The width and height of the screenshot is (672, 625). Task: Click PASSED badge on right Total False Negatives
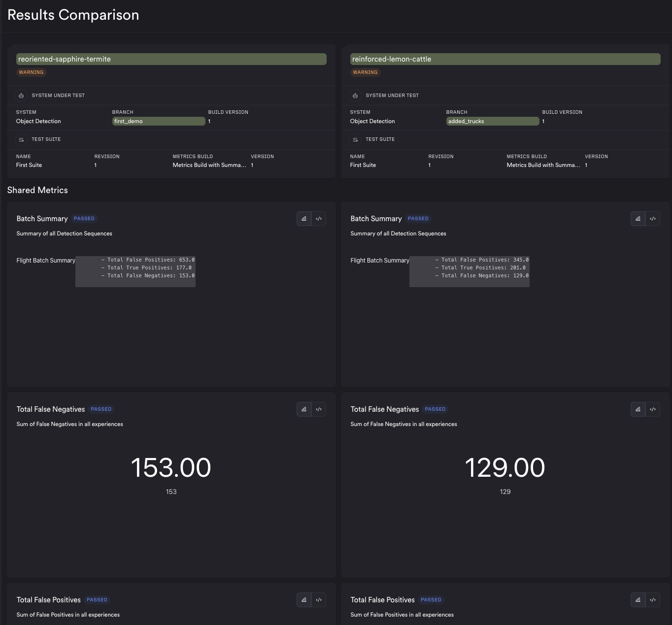[436, 409]
